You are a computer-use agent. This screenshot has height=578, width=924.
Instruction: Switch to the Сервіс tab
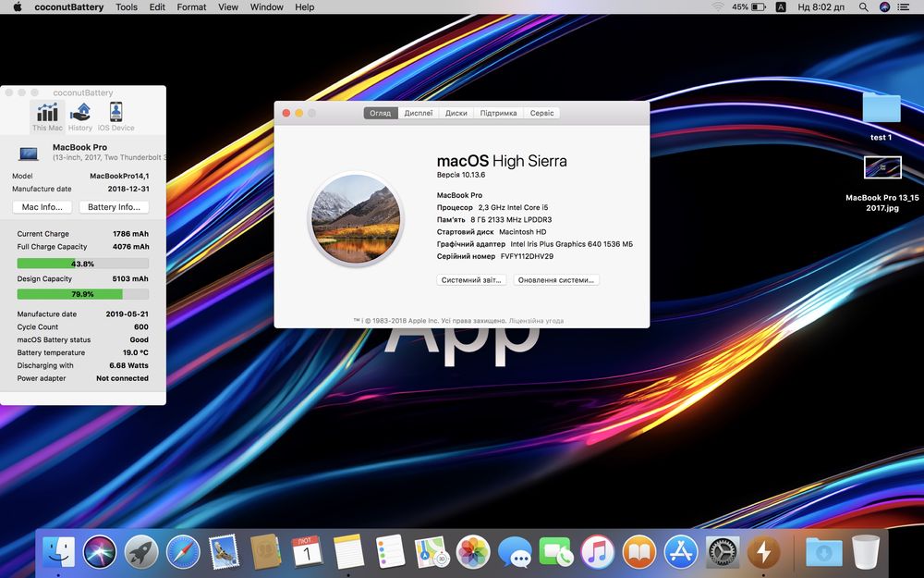(541, 113)
